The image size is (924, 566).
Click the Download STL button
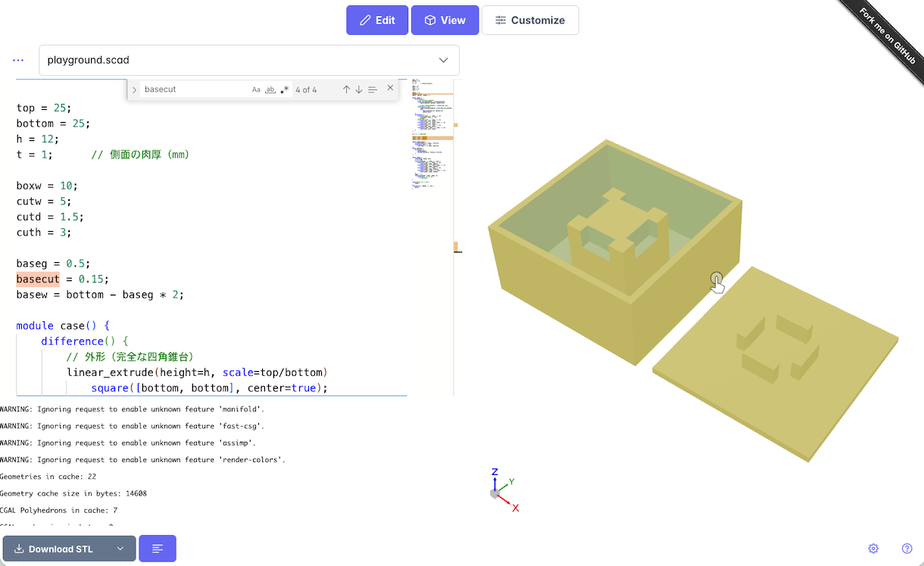pyautogui.click(x=55, y=549)
